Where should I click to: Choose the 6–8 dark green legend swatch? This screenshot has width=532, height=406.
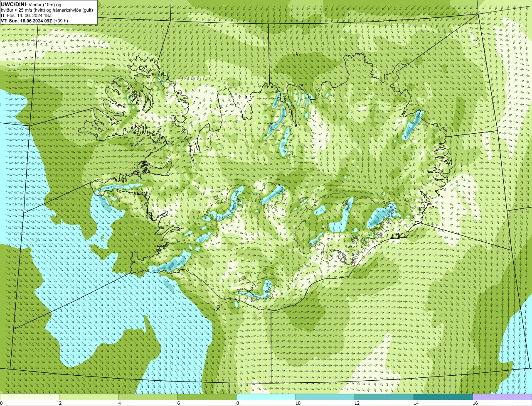point(207,397)
